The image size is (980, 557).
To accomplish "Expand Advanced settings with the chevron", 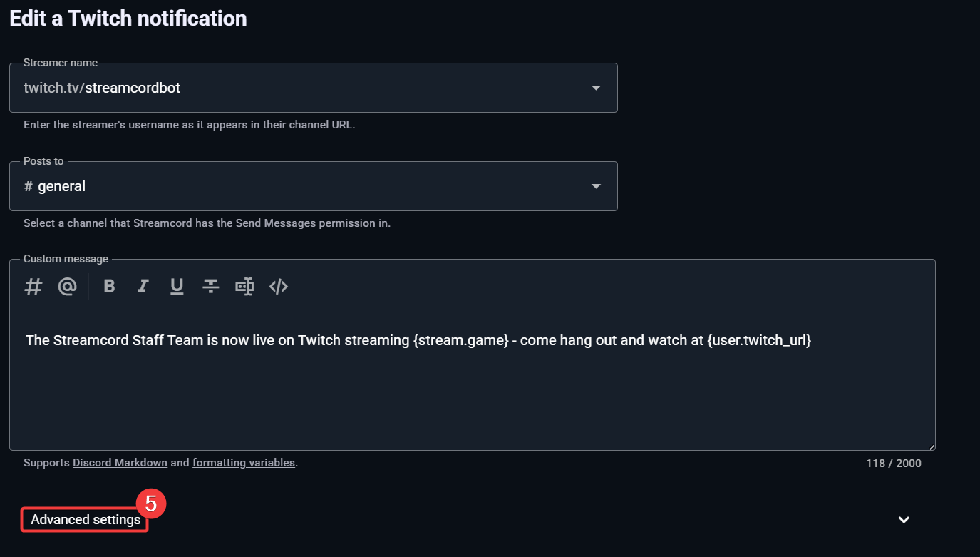I will tap(904, 520).
